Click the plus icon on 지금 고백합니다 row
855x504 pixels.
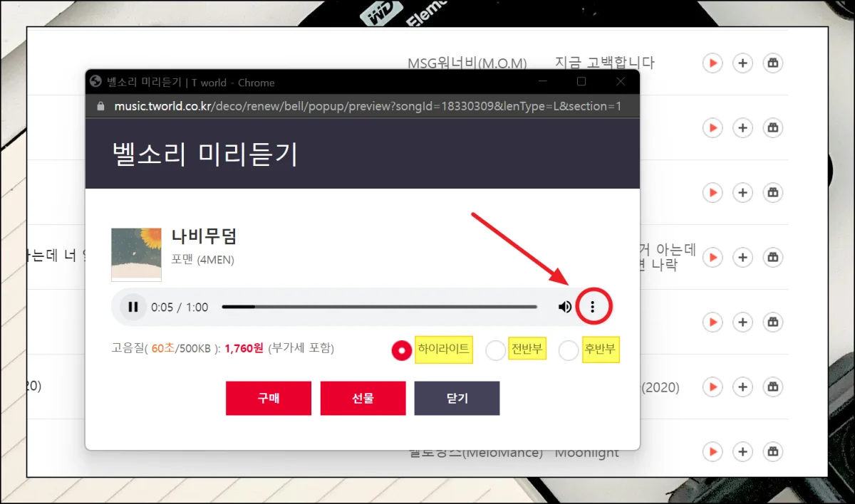(742, 63)
